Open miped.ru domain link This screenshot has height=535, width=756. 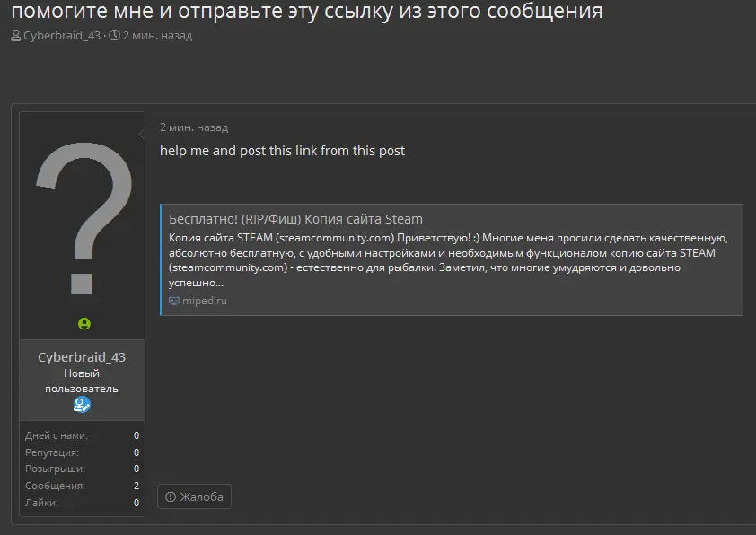coord(205,301)
